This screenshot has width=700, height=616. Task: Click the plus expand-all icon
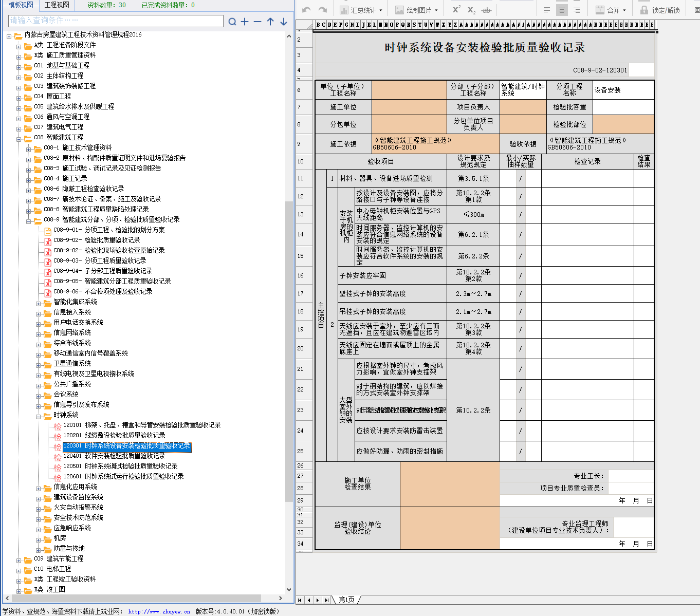245,21
